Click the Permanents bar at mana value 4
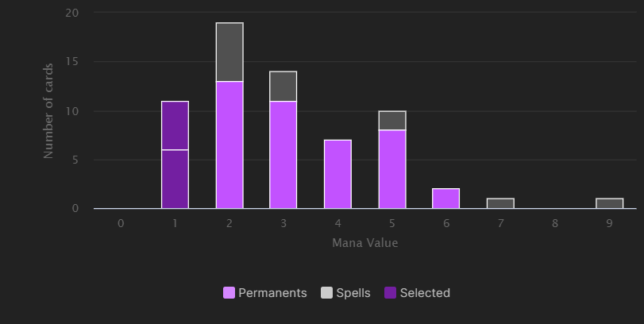Image resolution: width=644 pixels, height=324 pixels. pos(337,174)
